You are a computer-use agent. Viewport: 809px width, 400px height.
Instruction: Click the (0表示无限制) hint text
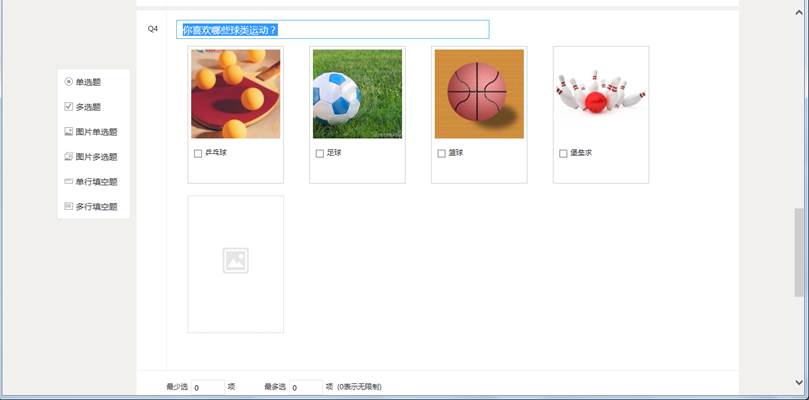pyautogui.click(x=360, y=387)
